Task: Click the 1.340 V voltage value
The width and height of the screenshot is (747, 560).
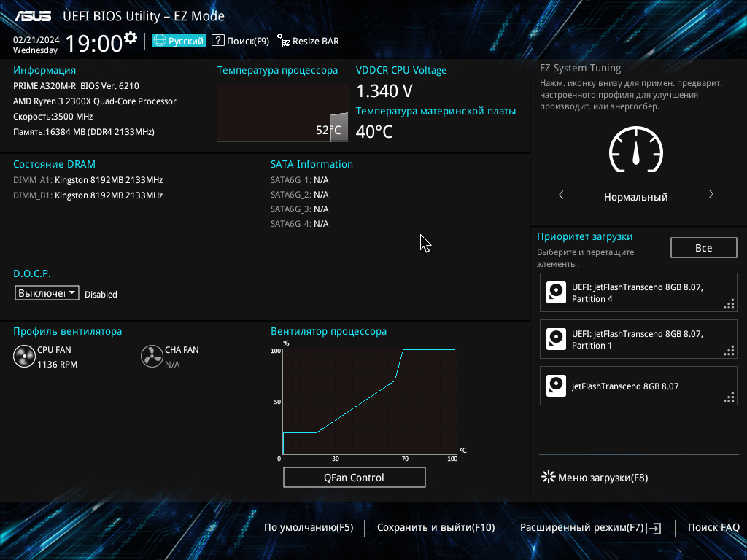Action: 384,91
